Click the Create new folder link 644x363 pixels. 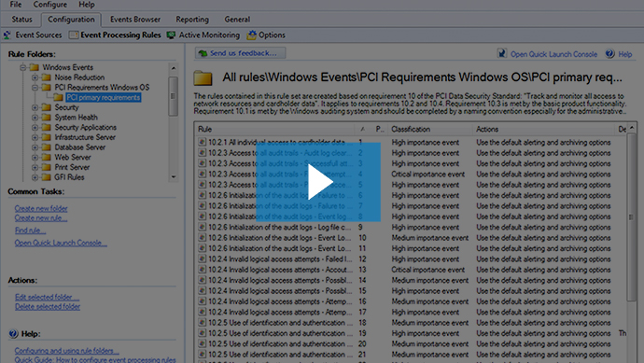(41, 209)
